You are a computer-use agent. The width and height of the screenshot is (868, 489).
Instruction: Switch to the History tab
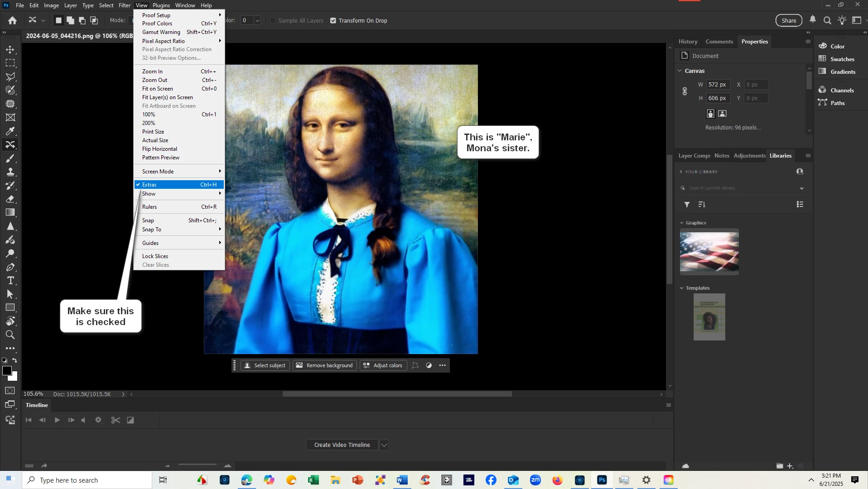(x=688, y=42)
